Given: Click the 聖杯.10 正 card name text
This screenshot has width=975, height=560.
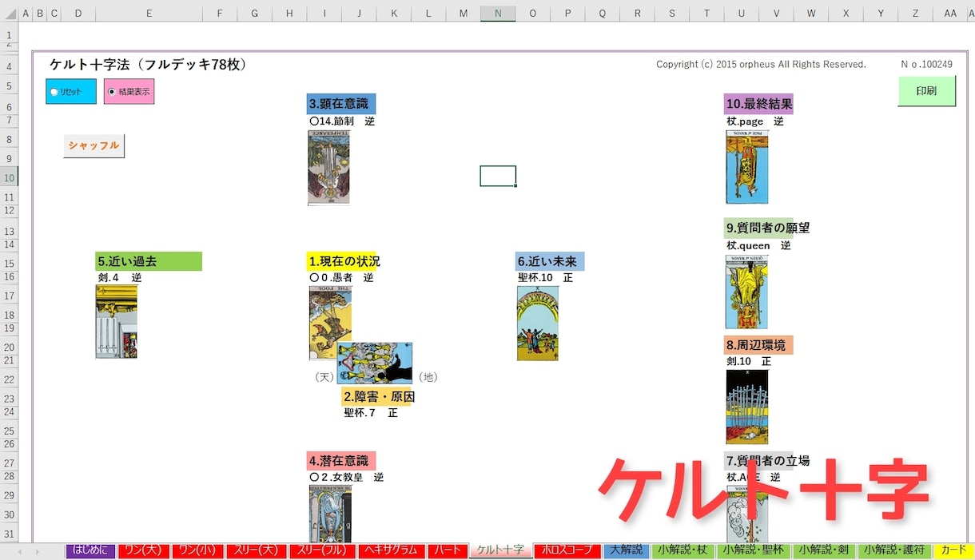Looking at the screenshot, I should [545, 278].
